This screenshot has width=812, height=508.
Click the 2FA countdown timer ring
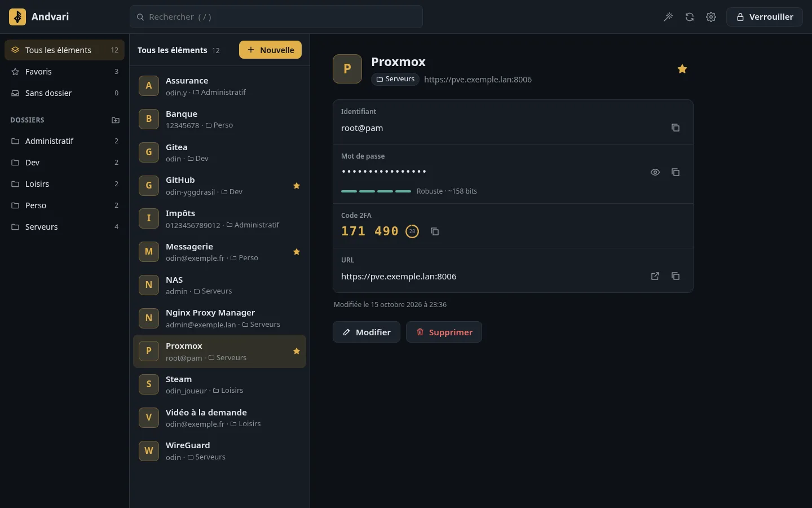pos(412,231)
